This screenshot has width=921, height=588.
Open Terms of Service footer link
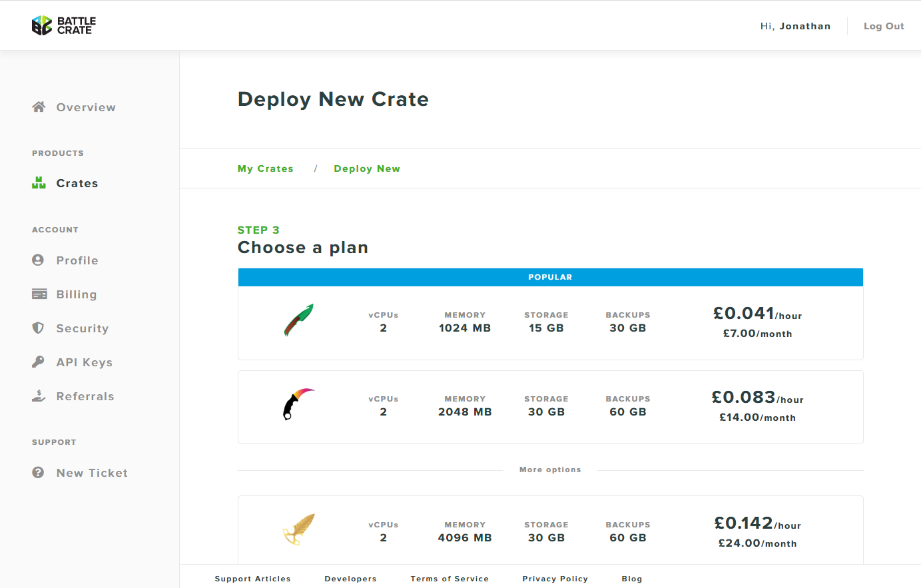coord(450,579)
